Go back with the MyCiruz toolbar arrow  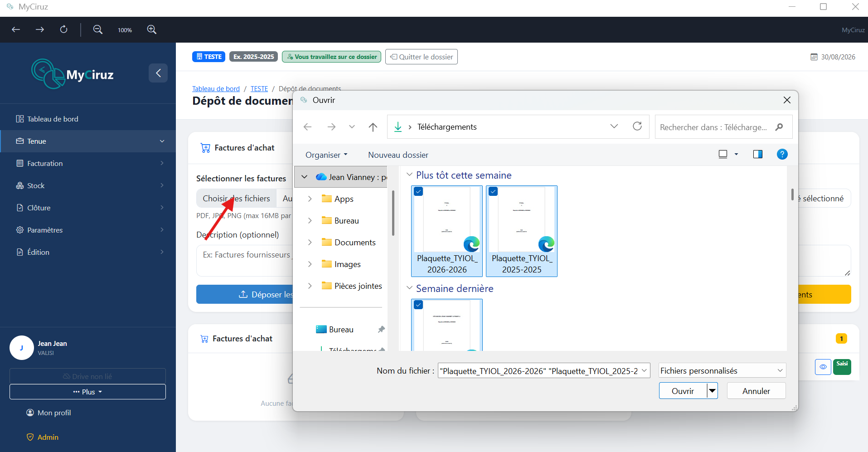tap(16, 29)
